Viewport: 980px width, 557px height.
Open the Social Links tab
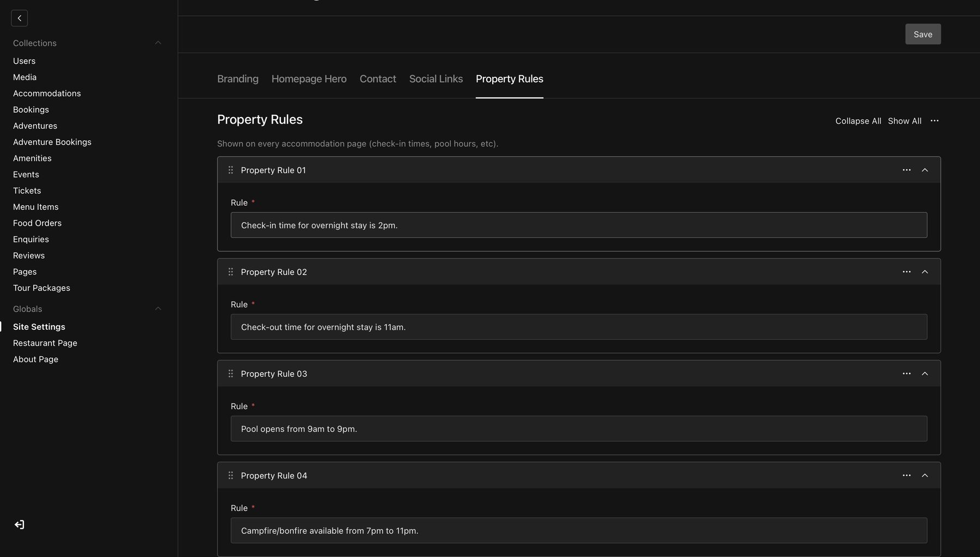point(436,79)
